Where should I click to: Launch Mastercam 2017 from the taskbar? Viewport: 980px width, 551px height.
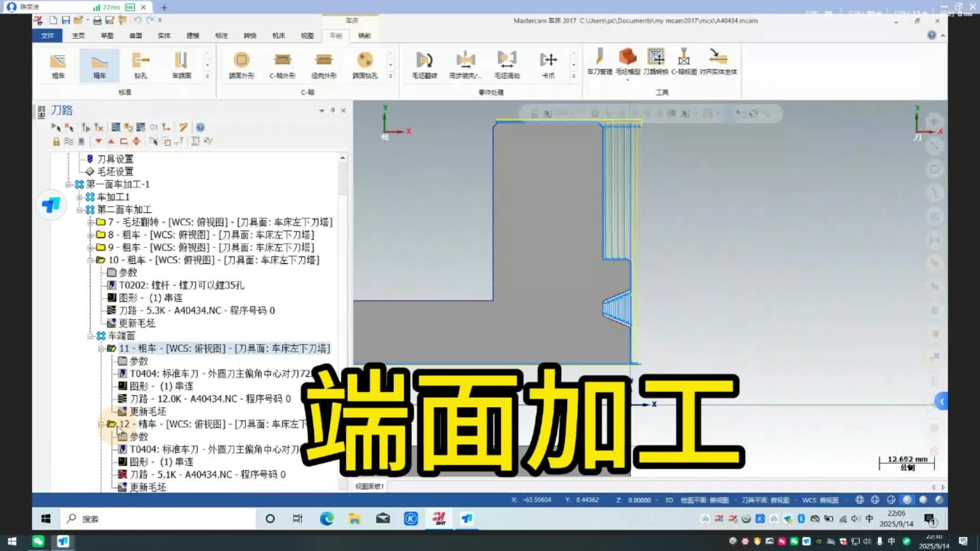[x=439, y=518]
